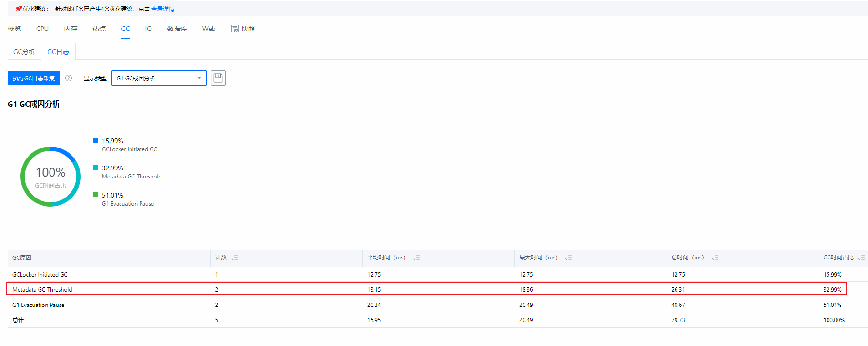Viewport: 868px width, 346px height.
Task: Switch to the 概览 tab
Action: [x=14, y=29]
